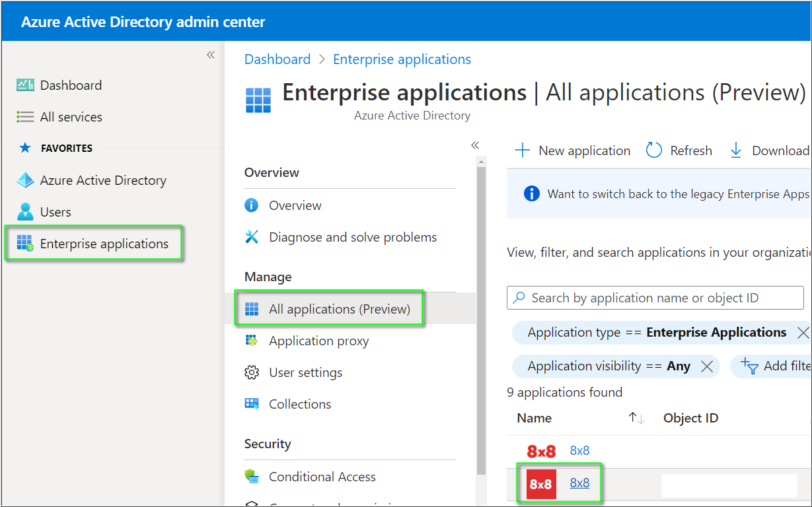812x507 pixels.
Task: Click the New application plus icon
Action: coord(522,151)
